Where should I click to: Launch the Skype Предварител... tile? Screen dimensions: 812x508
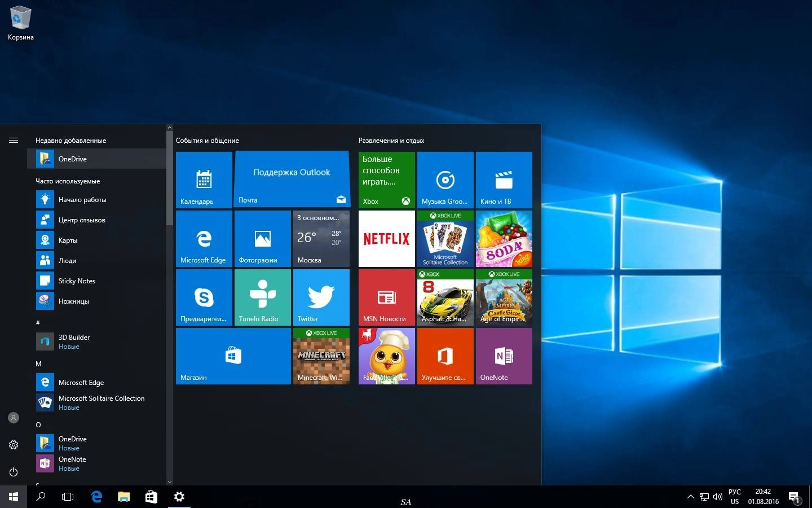coord(204,297)
